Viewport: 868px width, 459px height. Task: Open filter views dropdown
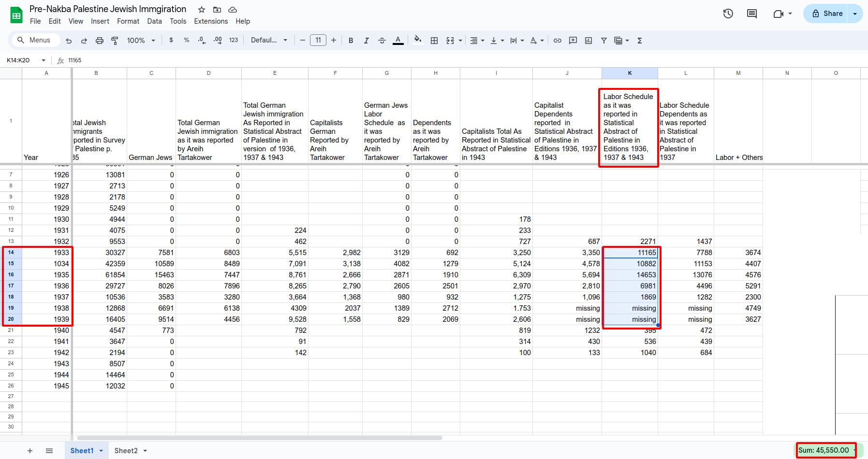621,41
